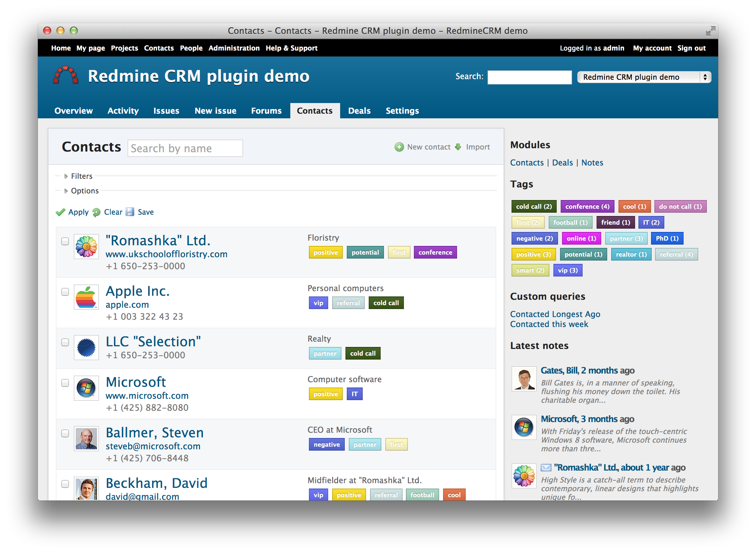756x553 pixels.
Task: Click the Save floppy disk icon
Action: [x=130, y=212]
